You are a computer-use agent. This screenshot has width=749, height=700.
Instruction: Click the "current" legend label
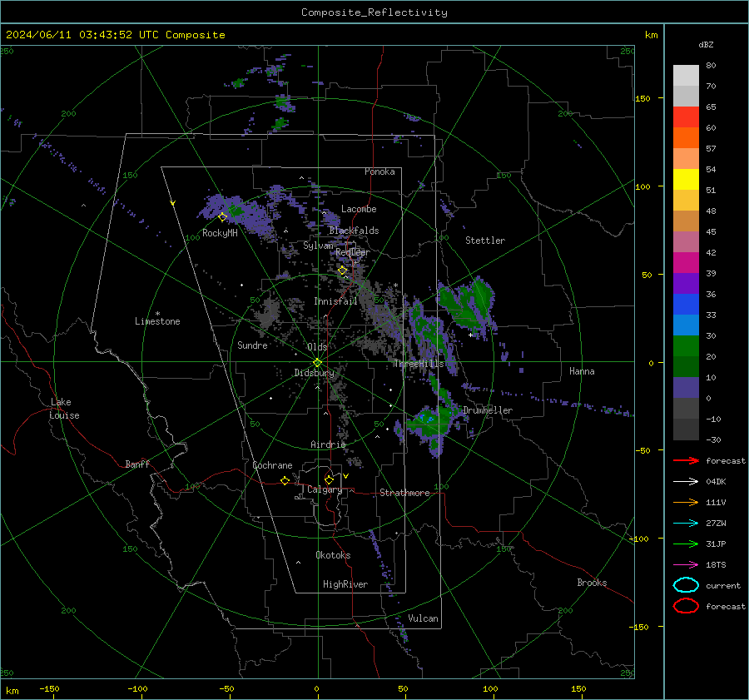coord(723,585)
